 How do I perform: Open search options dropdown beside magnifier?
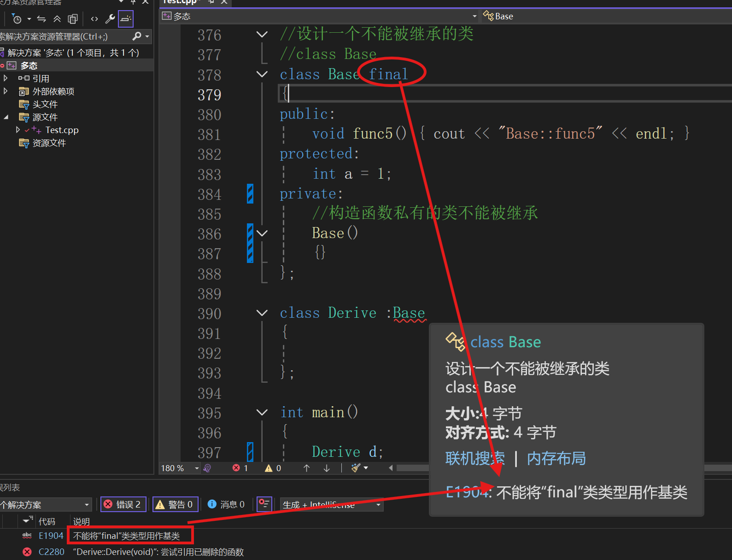pos(147,36)
